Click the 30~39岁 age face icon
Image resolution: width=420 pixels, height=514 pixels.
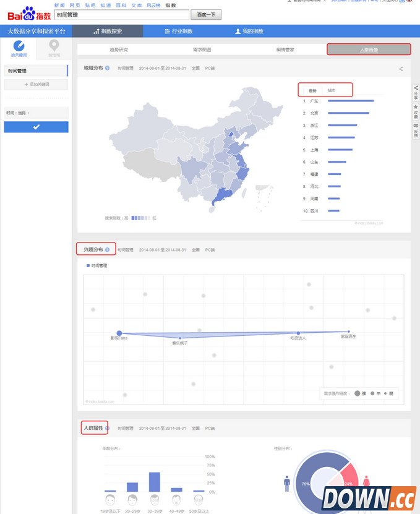155,500
